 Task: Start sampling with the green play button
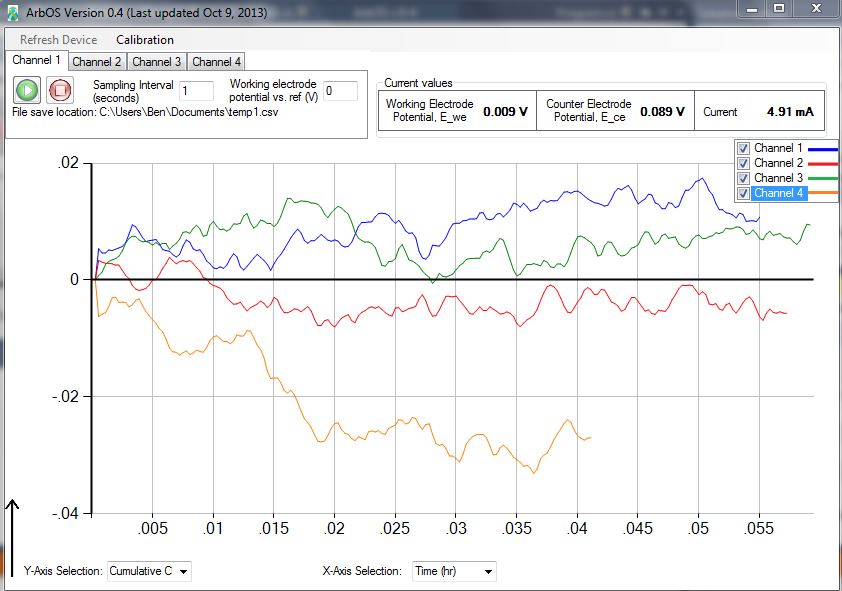pyautogui.click(x=27, y=90)
